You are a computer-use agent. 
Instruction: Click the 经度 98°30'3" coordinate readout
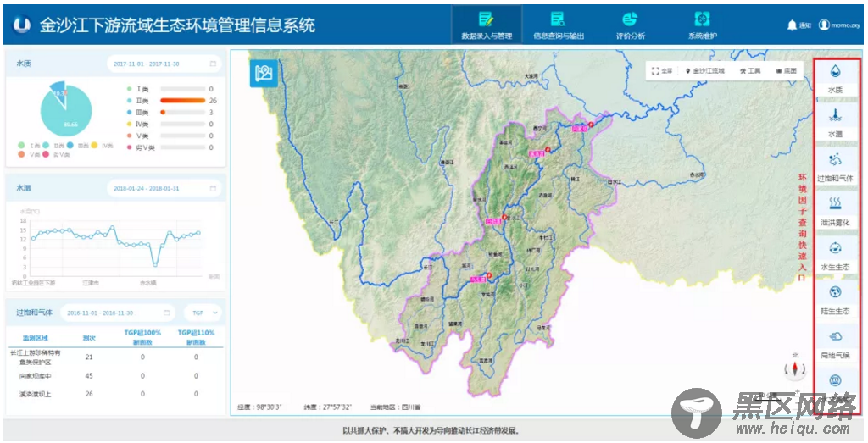[x=259, y=407]
